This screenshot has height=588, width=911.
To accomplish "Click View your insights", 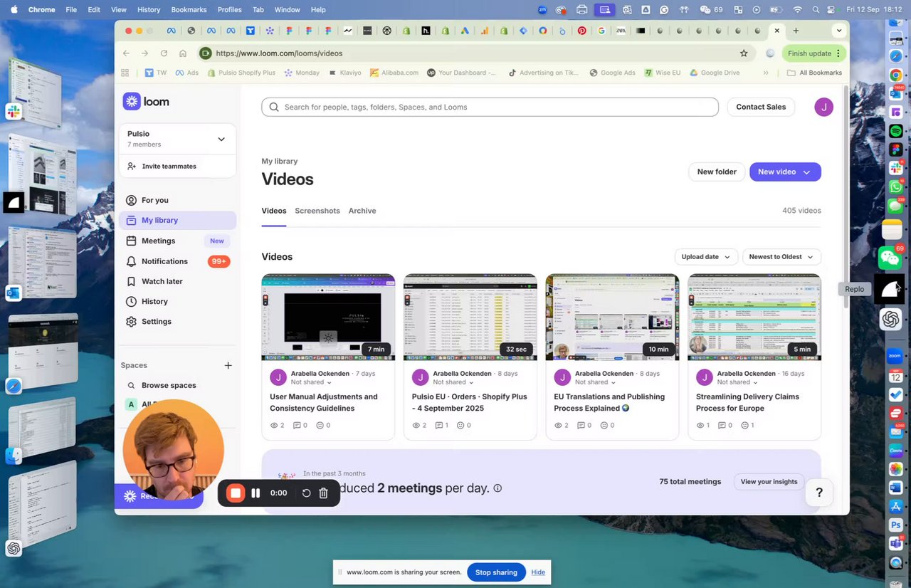I will click(x=769, y=482).
